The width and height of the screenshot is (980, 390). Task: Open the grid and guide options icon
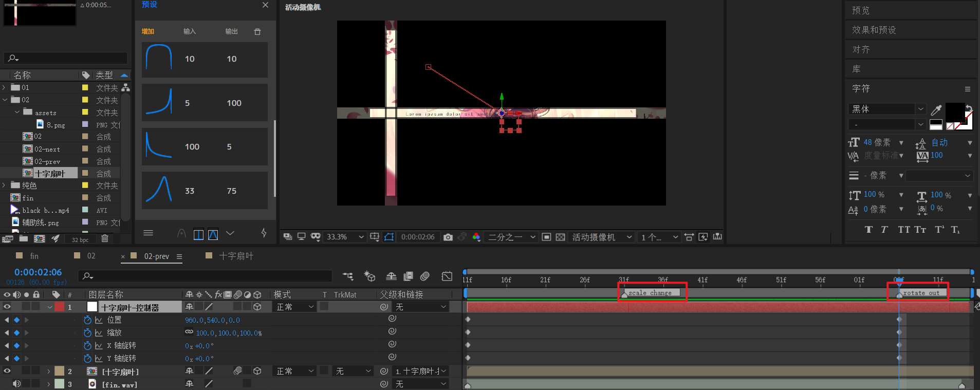(x=375, y=237)
